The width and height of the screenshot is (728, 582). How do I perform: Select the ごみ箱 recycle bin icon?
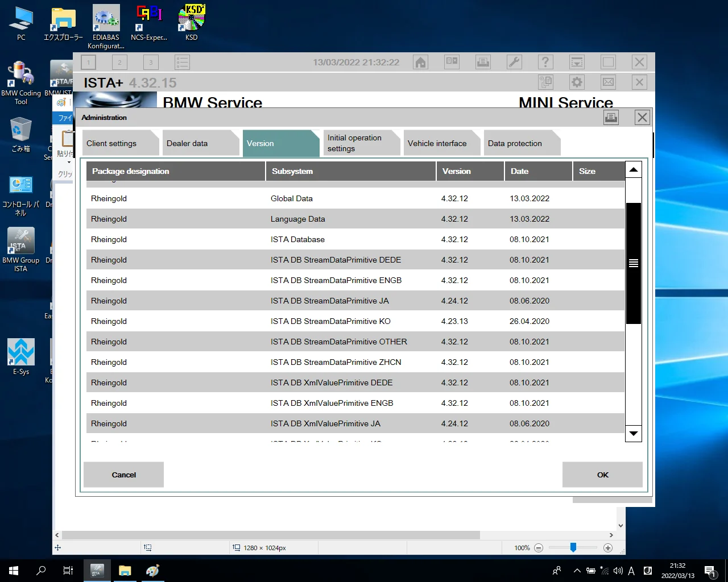pos(21,135)
